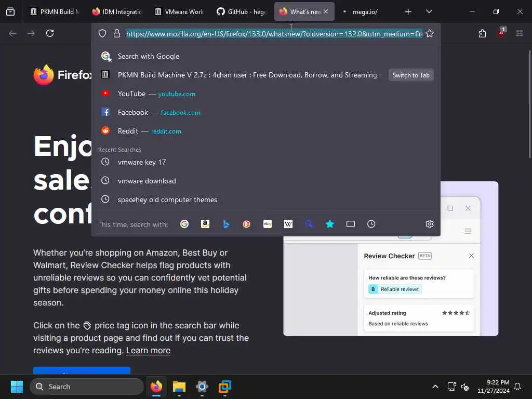Screen dimensions: 532x399
Task: Select the Reddit reddit.com suggestion
Action: tap(266, 131)
